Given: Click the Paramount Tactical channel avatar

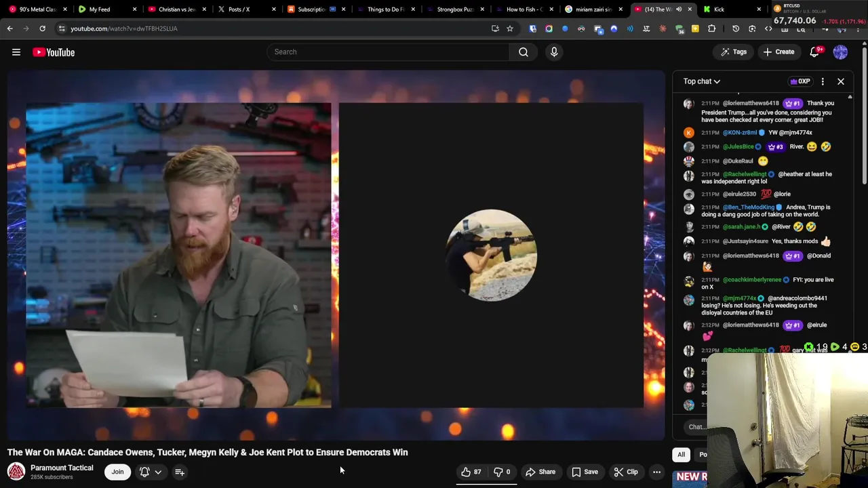Looking at the screenshot, I should pyautogui.click(x=16, y=471).
